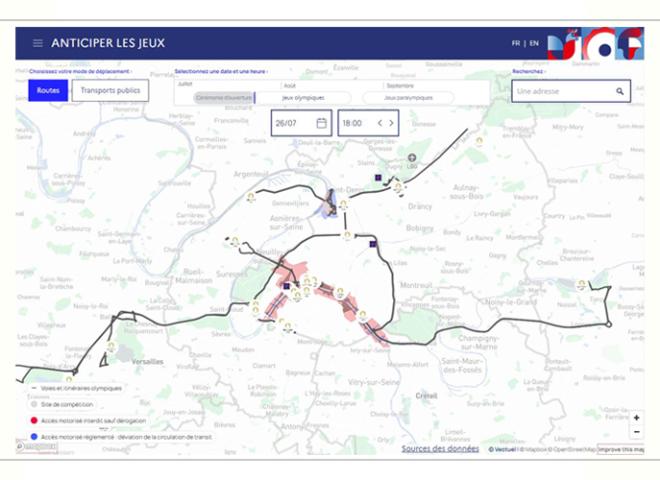
Task: Switch language to FR
Action: [516, 43]
